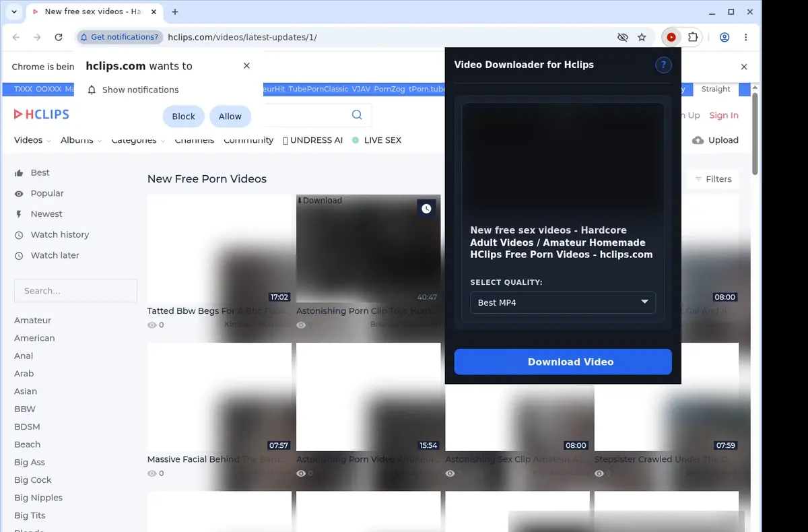Open the 07:59 video thumbnail
This screenshot has width=808, height=532.
(x=667, y=397)
